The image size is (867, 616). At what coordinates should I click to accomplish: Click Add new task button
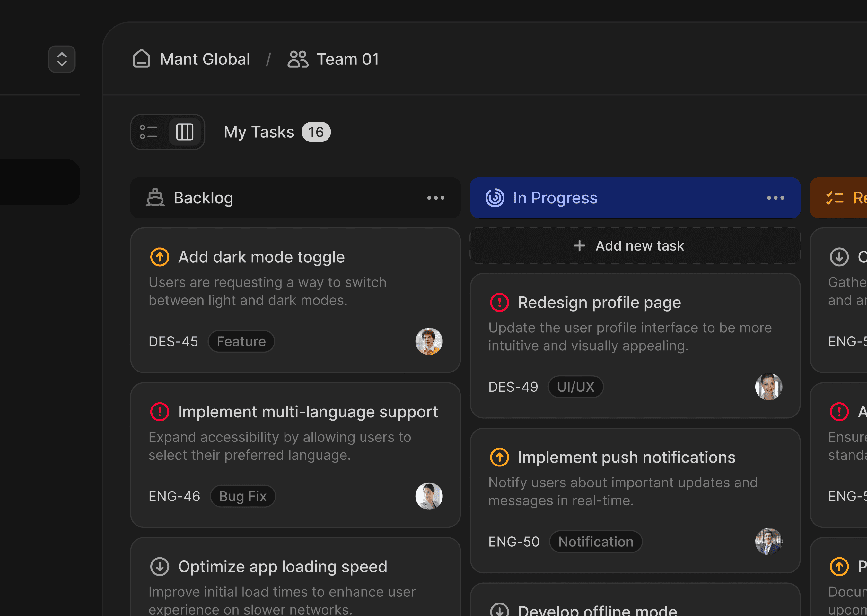pyautogui.click(x=635, y=246)
